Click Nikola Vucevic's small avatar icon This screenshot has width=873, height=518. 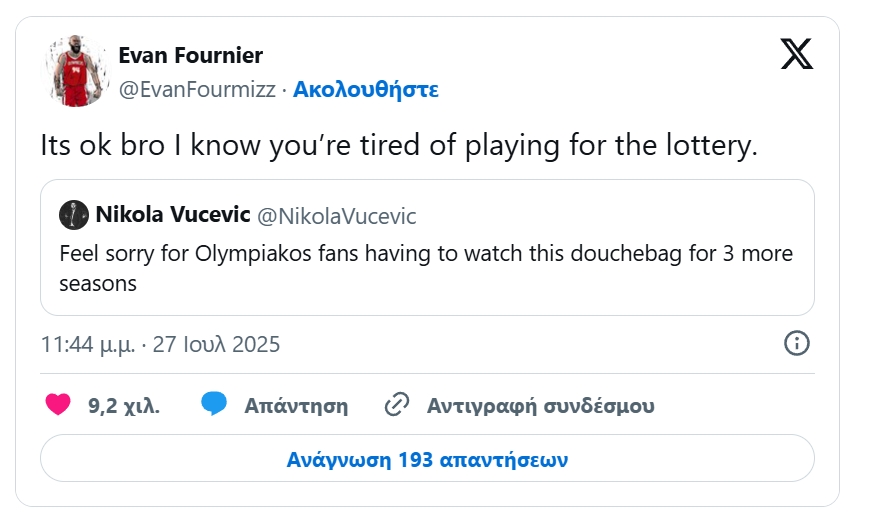pos(74,214)
